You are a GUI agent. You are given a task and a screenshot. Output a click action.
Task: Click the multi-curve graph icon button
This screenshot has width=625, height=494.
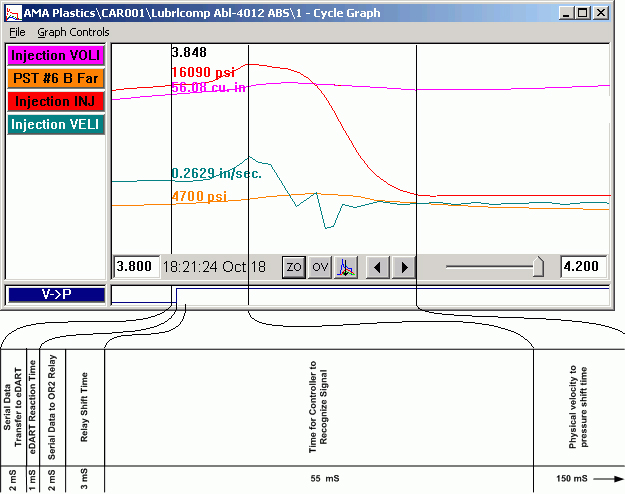tap(346, 267)
